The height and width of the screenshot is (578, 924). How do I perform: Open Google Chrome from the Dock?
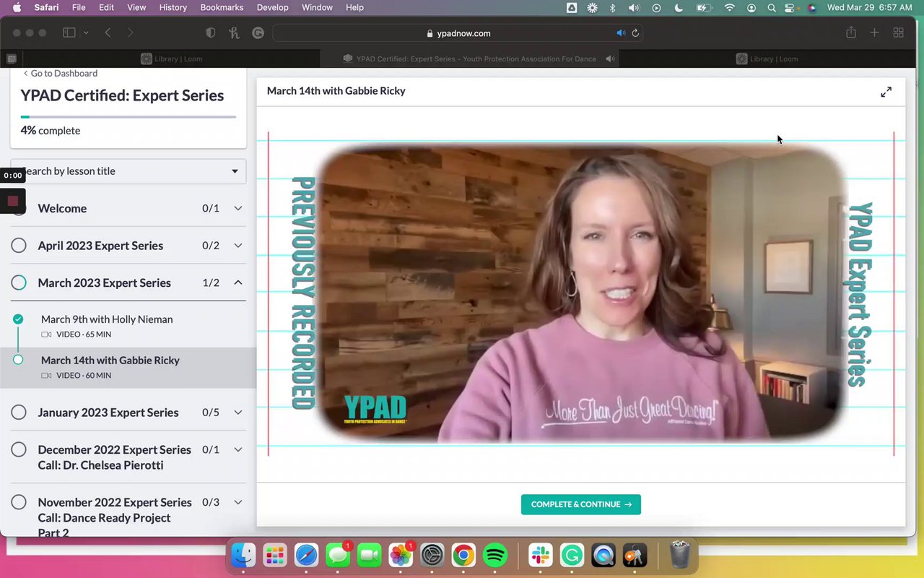tap(463, 555)
